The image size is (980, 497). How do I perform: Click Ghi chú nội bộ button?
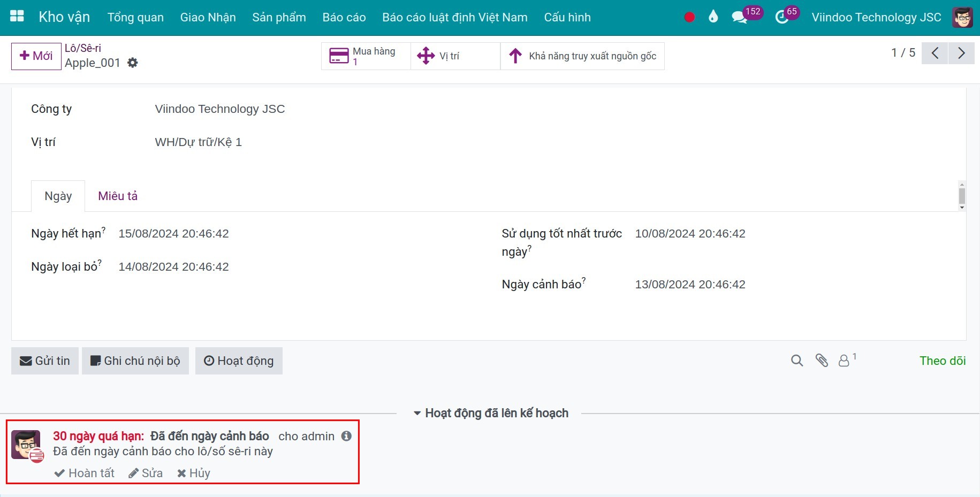[135, 361]
